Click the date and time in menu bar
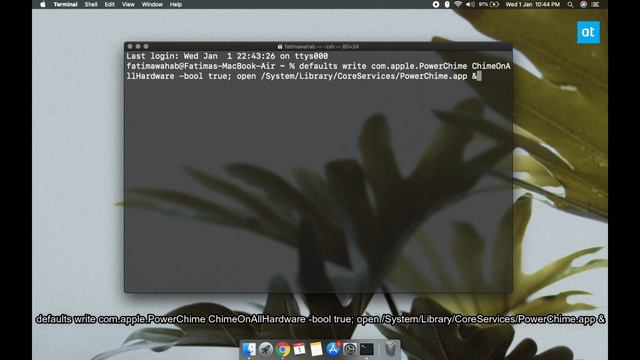 [x=533, y=4]
